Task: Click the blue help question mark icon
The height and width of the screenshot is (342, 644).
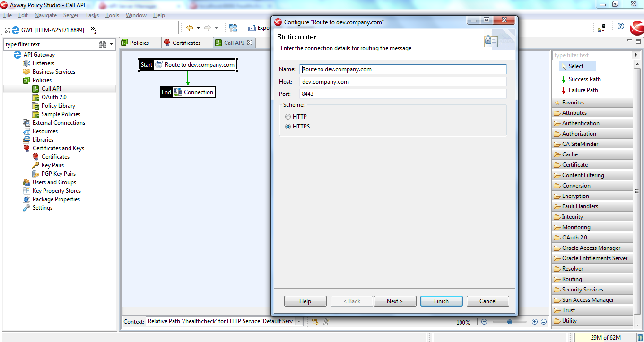Action: (621, 26)
